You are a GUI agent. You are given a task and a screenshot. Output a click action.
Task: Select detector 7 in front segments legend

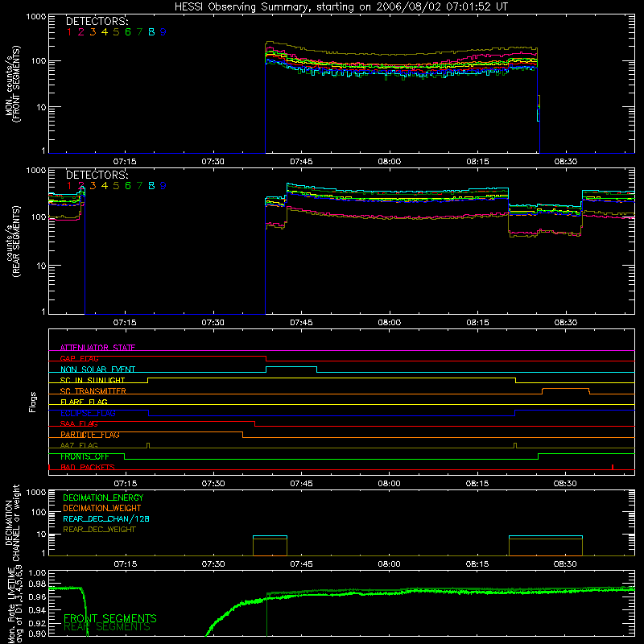(x=139, y=32)
